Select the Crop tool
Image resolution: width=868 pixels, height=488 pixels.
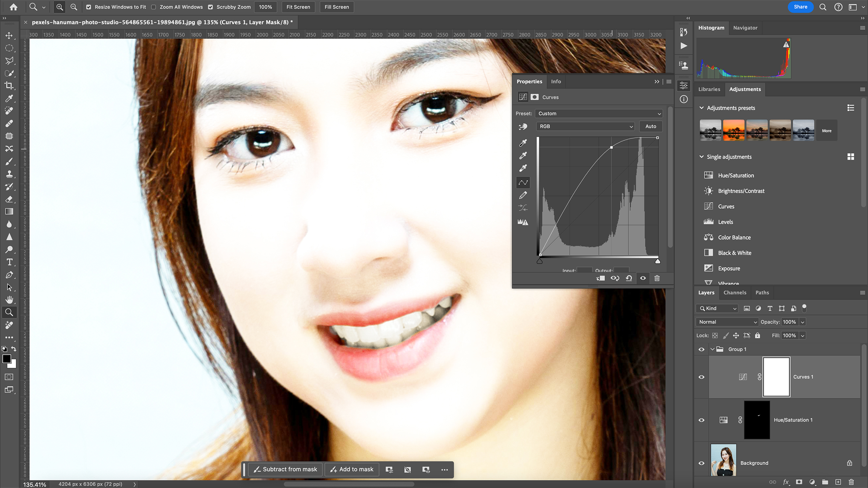[9, 86]
